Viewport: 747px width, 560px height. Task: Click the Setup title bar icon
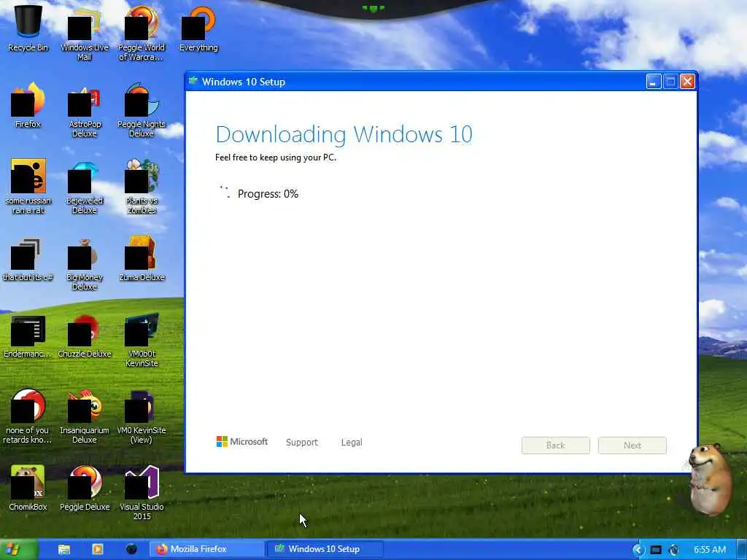click(x=193, y=81)
